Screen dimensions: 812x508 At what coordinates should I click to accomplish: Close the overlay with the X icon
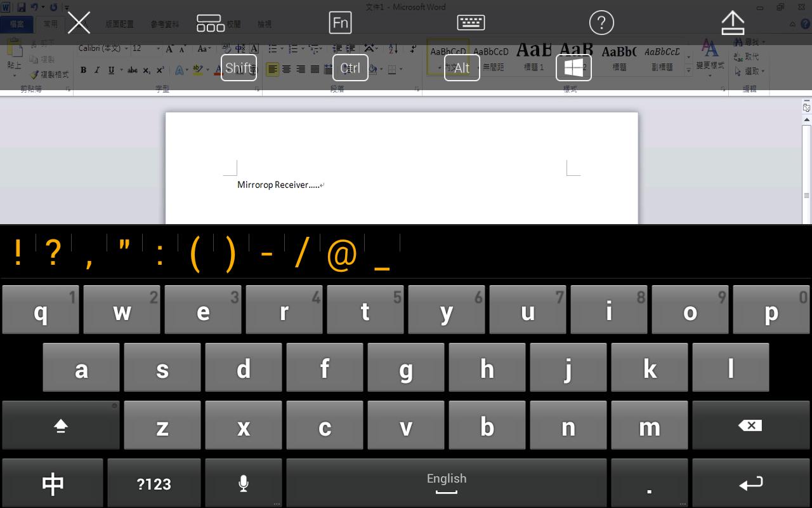point(79,23)
